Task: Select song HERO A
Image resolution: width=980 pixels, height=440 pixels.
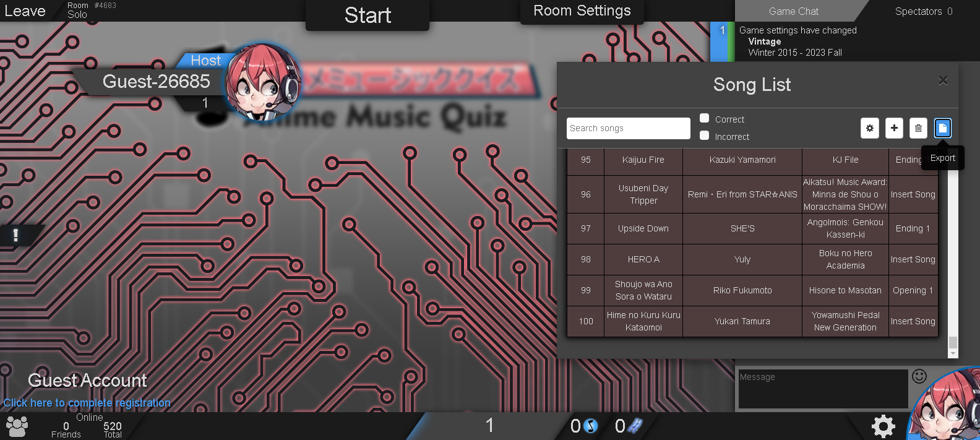Action: [643, 259]
